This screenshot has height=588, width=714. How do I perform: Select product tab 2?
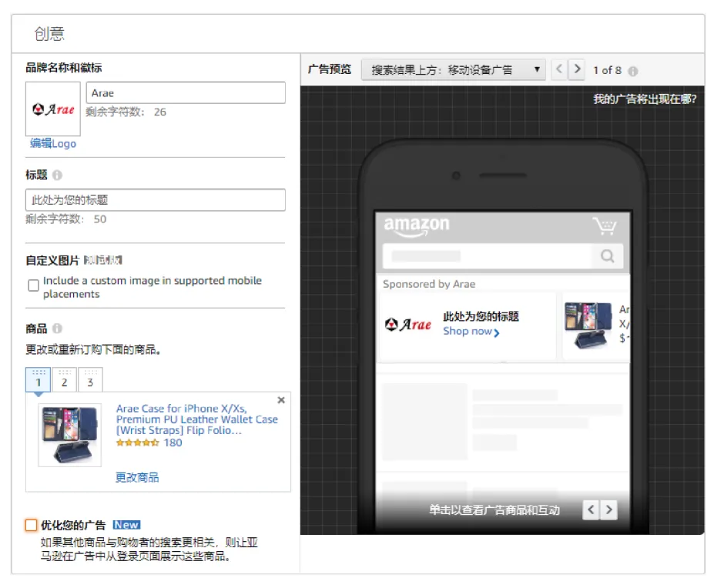coord(64,380)
